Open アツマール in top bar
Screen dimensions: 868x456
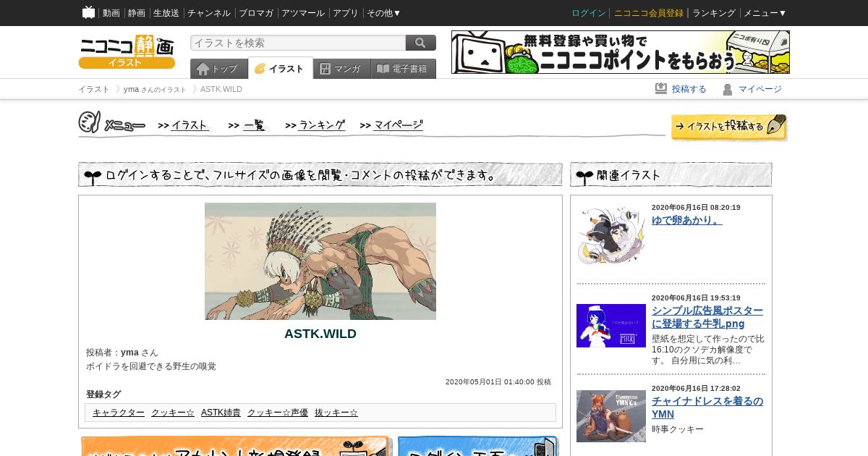point(303,13)
